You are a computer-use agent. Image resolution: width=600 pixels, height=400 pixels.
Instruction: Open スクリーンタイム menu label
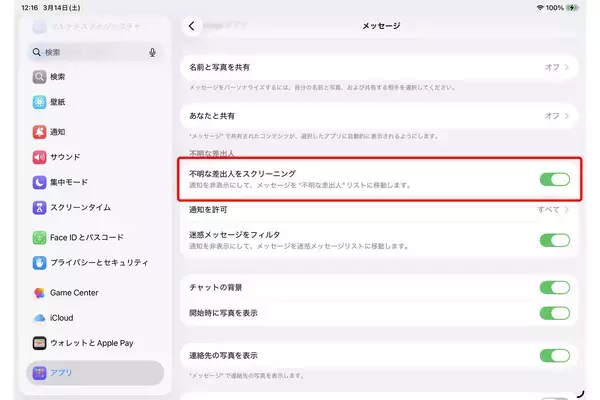point(80,207)
